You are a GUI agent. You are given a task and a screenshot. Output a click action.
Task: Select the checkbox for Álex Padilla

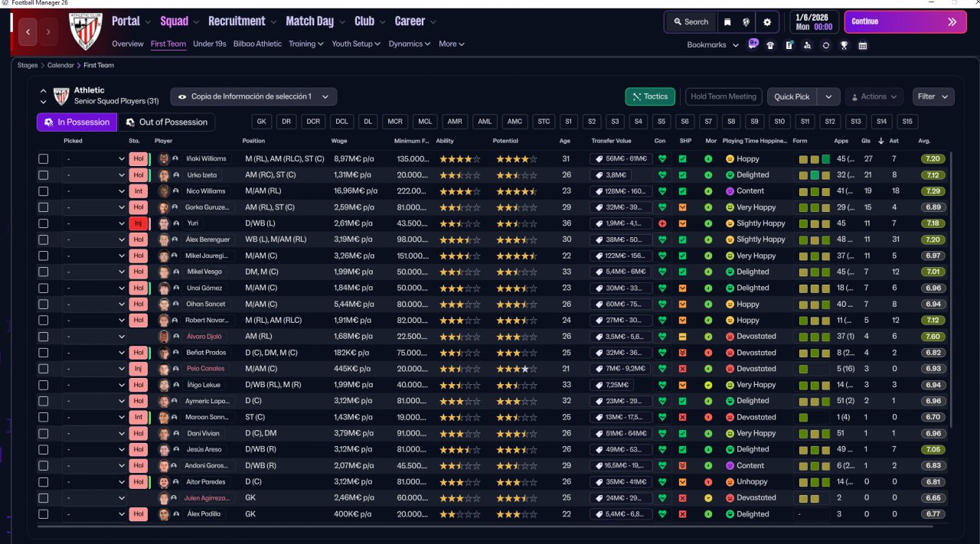44,514
